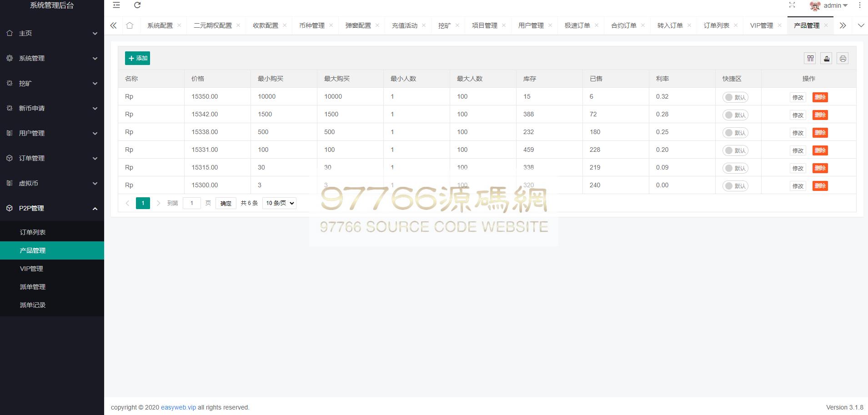Collapse the P2P管理 sidebar menu
The height and width of the screenshot is (415, 868).
52,208
